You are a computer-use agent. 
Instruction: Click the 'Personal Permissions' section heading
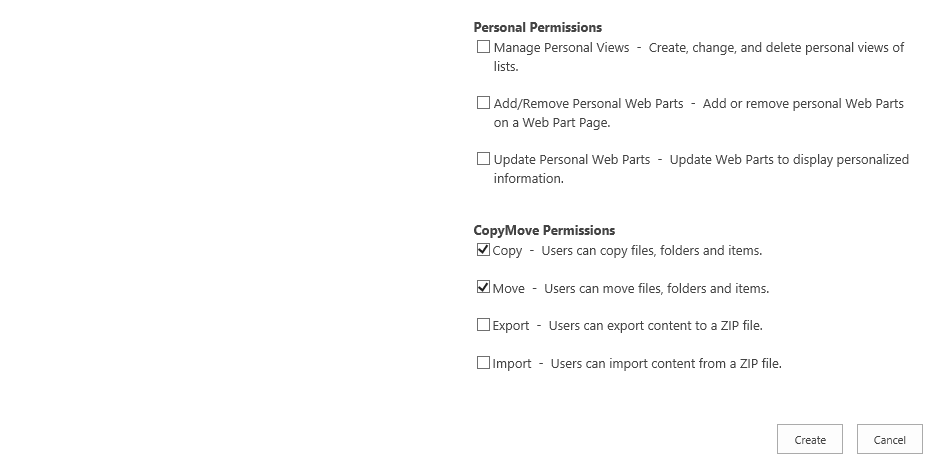point(538,28)
